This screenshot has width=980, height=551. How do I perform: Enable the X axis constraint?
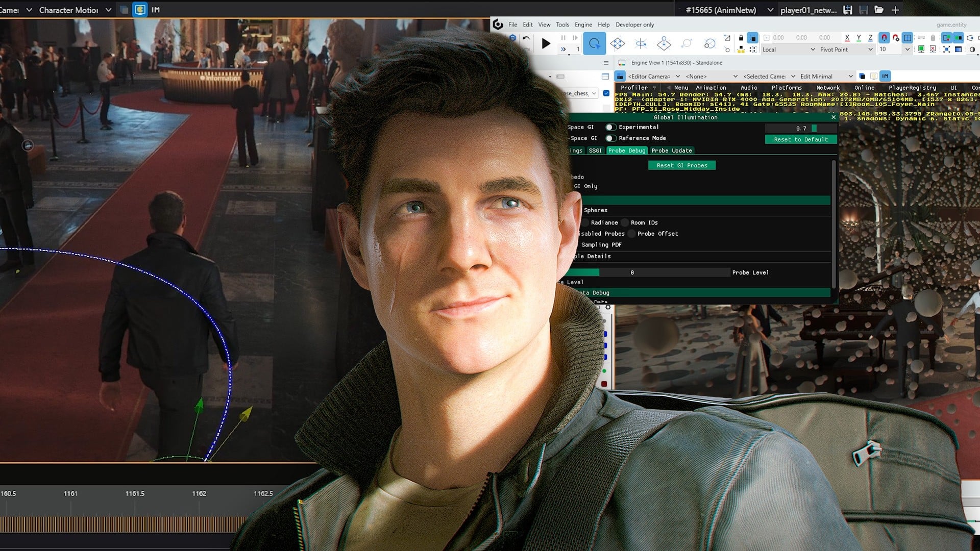point(847,38)
